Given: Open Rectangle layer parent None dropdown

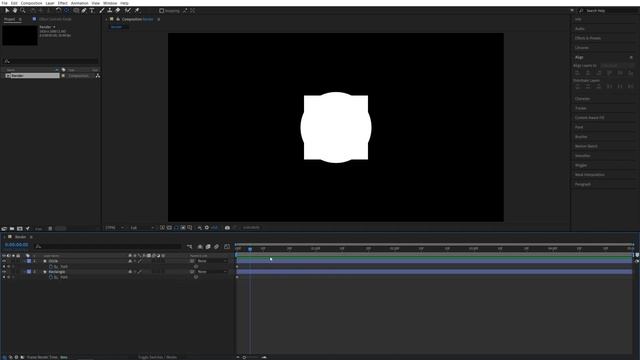Looking at the screenshot, I should (x=212, y=271).
